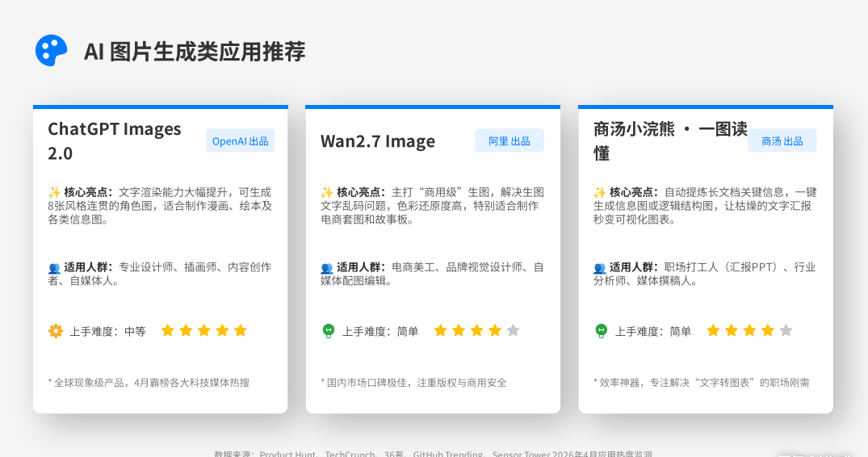Click the 核心亮点 text about 主打"商用级"生图
Image resolution: width=868 pixels, height=457 pixels.
(x=432, y=206)
